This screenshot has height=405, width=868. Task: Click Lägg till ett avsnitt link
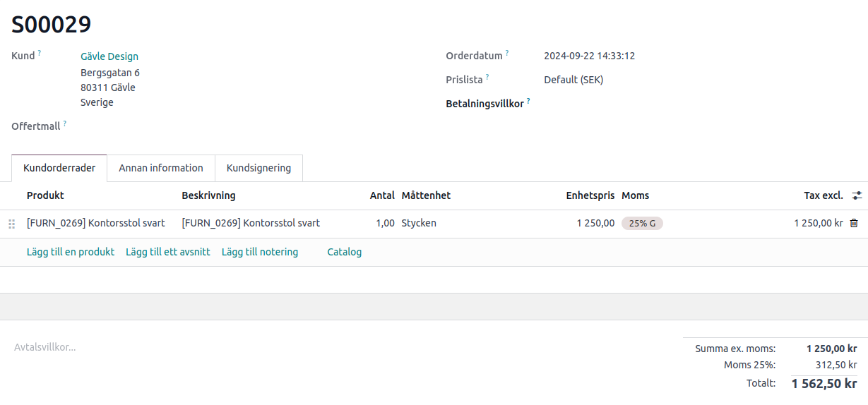[x=167, y=252]
